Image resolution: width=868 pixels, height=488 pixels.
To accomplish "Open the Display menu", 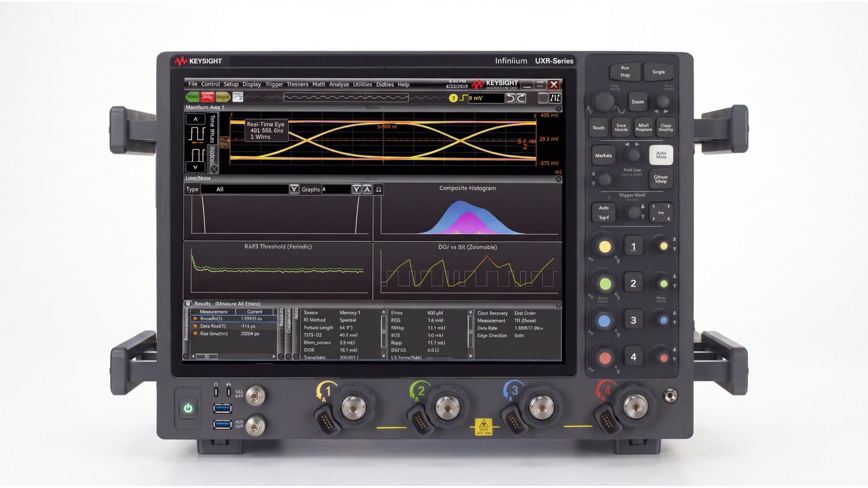I will [x=252, y=84].
